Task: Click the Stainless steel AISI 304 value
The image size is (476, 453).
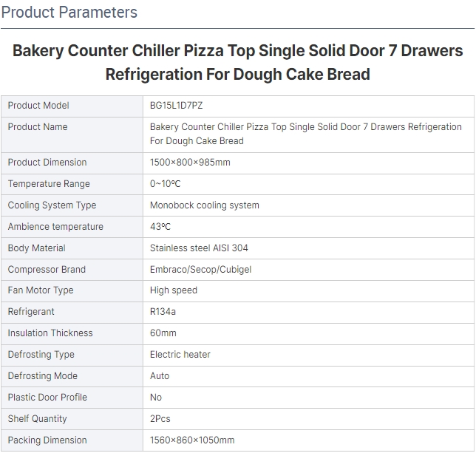Action: pyautogui.click(x=199, y=248)
